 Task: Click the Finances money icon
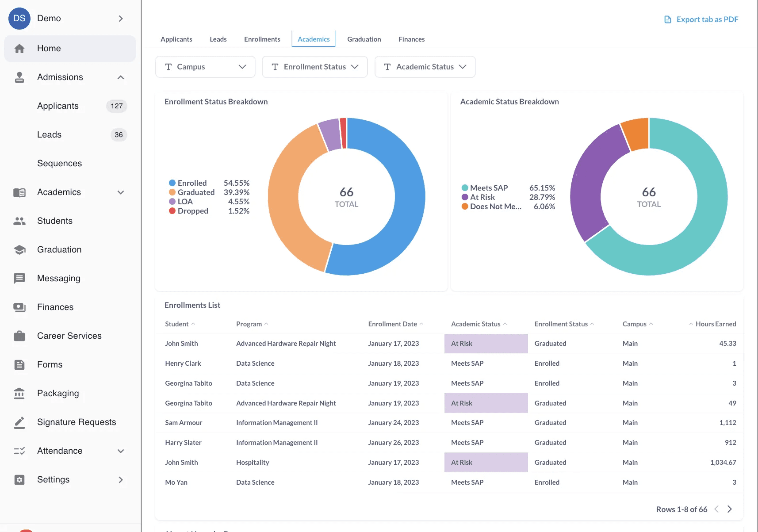[19, 307]
